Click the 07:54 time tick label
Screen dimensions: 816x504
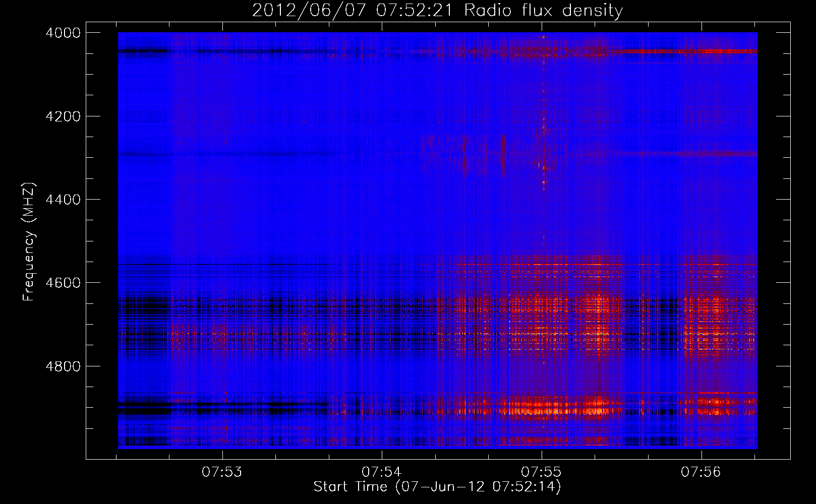[x=382, y=472]
